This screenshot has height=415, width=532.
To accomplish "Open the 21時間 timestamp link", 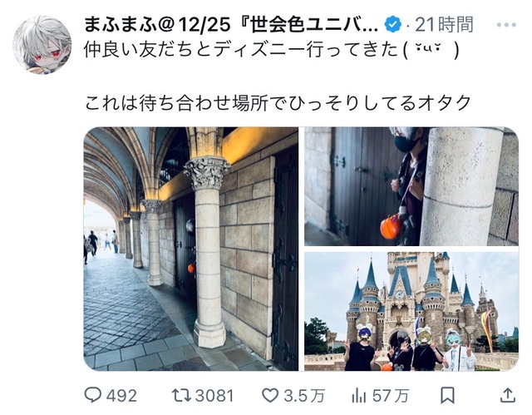I will point(444,24).
